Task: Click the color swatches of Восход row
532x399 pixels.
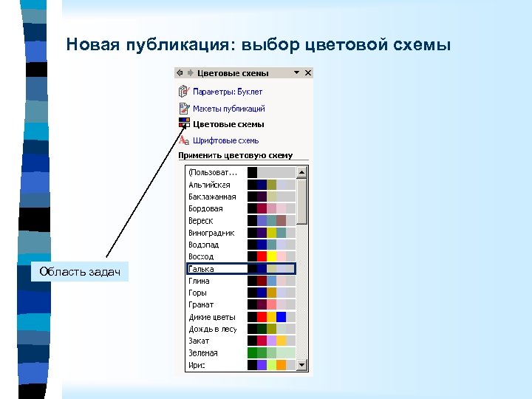Action: (271, 256)
